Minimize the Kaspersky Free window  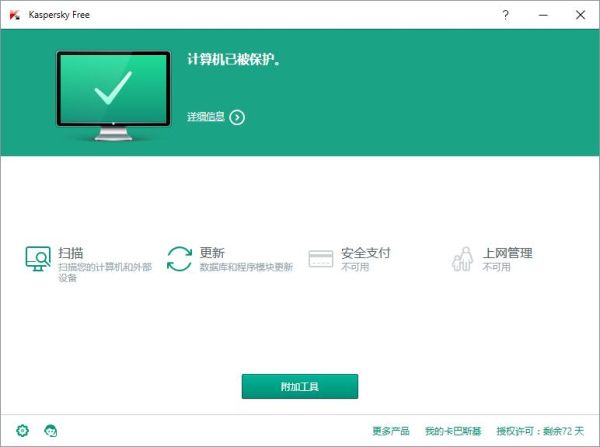pyautogui.click(x=543, y=15)
